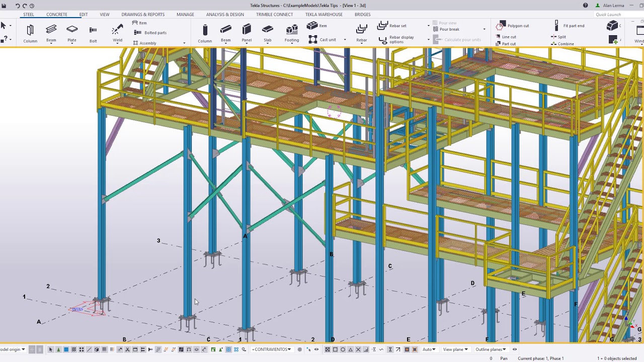Open the Help question mark icon
644x362 pixels.
pyautogui.click(x=585, y=6)
